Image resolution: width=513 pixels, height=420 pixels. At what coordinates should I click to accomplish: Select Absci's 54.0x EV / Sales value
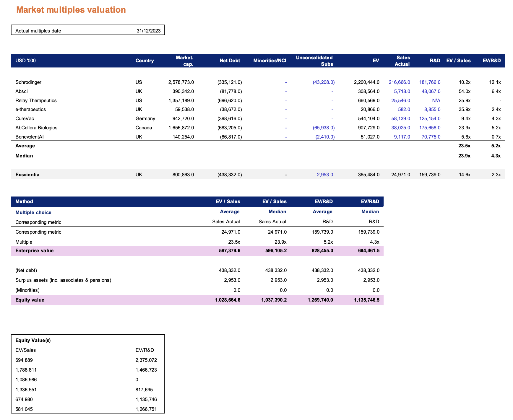point(464,91)
